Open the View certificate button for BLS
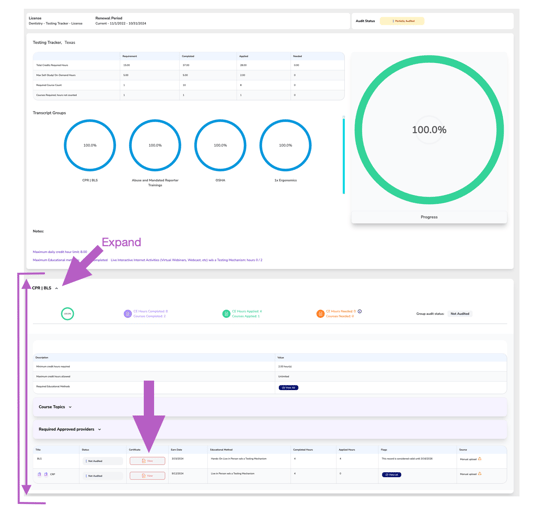The image size is (533, 517). (147, 461)
